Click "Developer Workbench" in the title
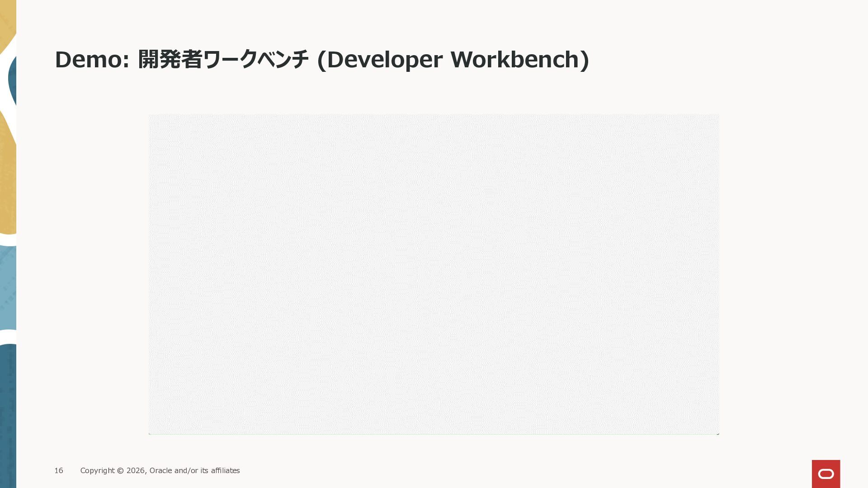The height and width of the screenshot is (488, 868). point(453,60)
